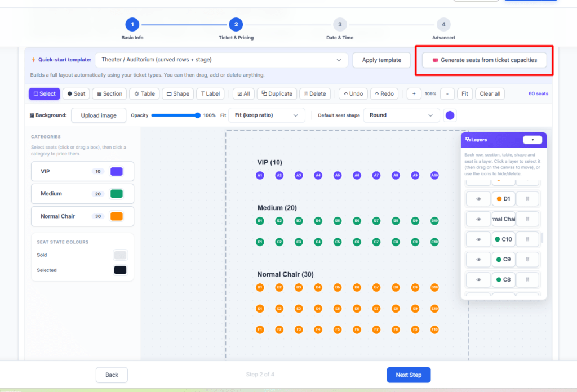Viewport: 577px width, 392px height.
Task: Select Normal Chair seat F10
Action: (434, 329)
